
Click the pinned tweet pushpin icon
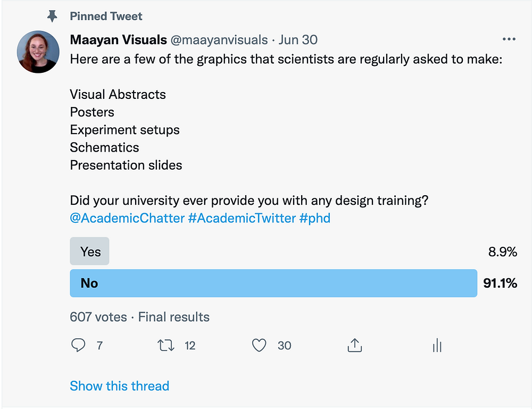pos(52,16)
